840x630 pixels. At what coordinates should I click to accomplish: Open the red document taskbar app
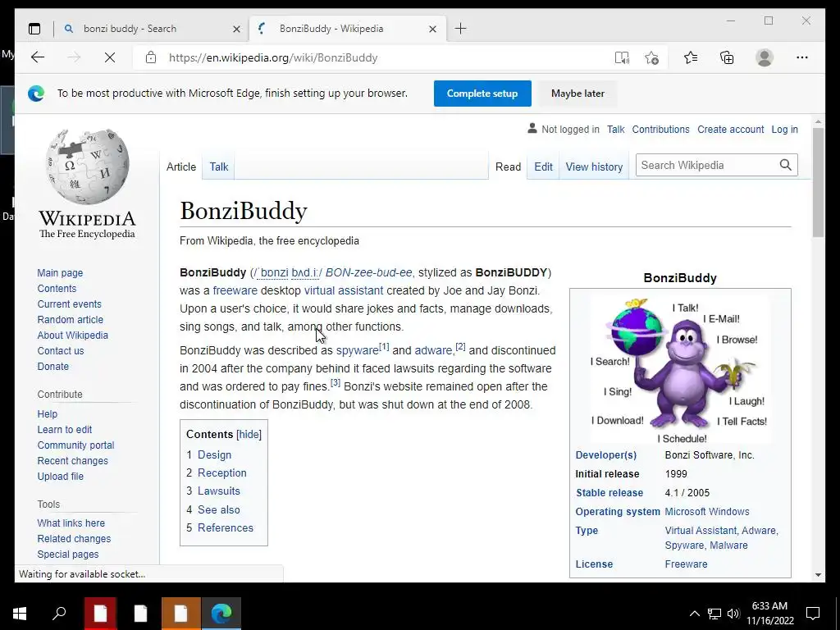100,614
